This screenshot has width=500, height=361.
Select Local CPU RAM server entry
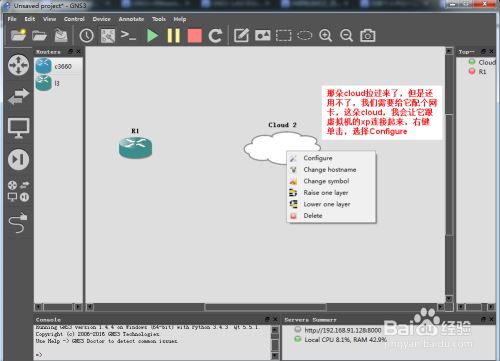click(340, 340)
